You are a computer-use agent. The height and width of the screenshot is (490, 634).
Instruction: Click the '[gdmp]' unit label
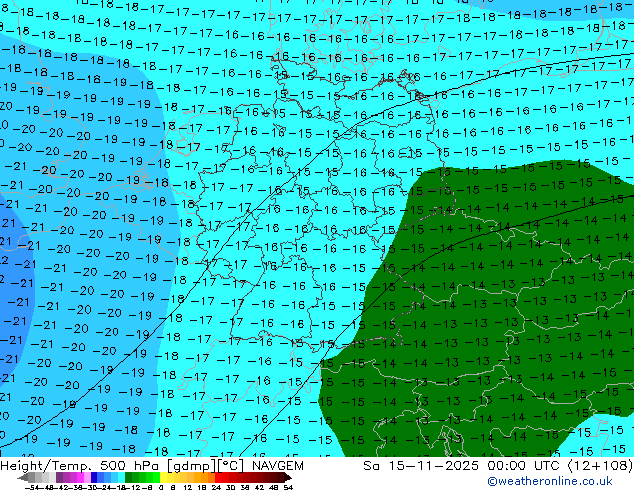pos(190,466)
